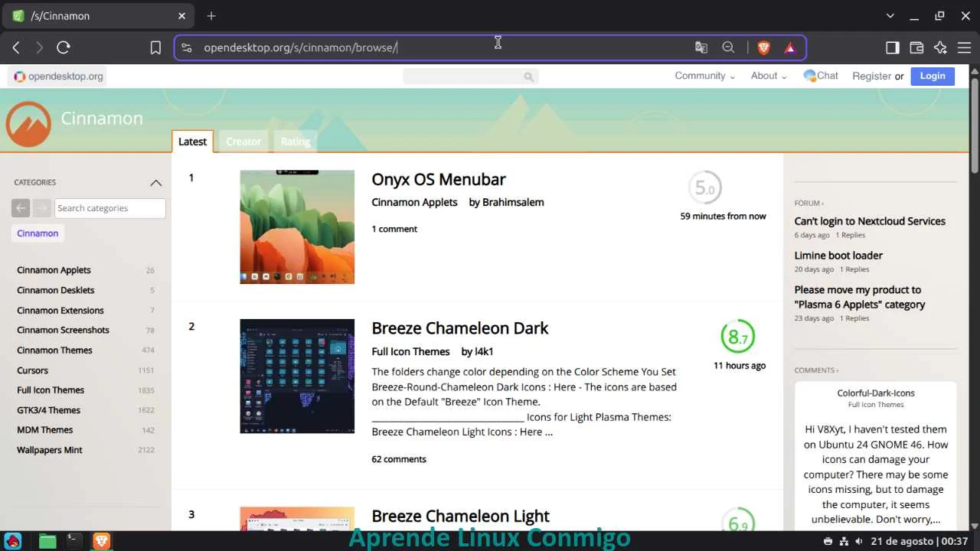Click the Register link

[x=871, y=76]
